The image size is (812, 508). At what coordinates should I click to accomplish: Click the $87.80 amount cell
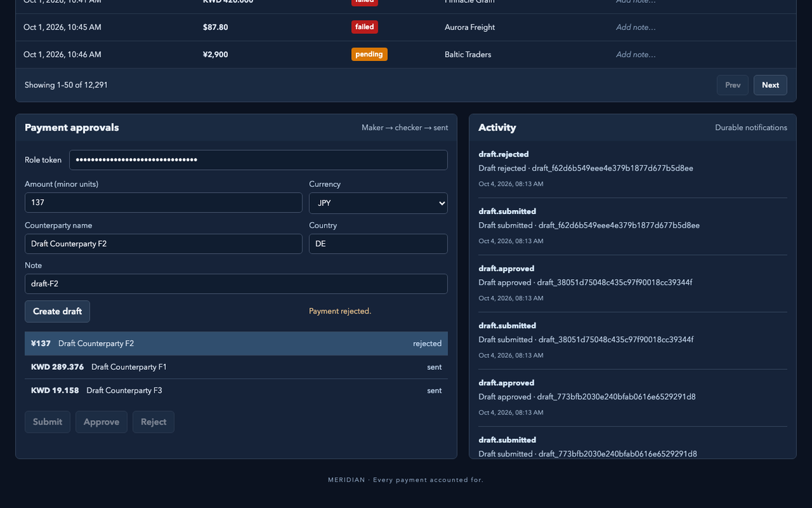(215, 27)
